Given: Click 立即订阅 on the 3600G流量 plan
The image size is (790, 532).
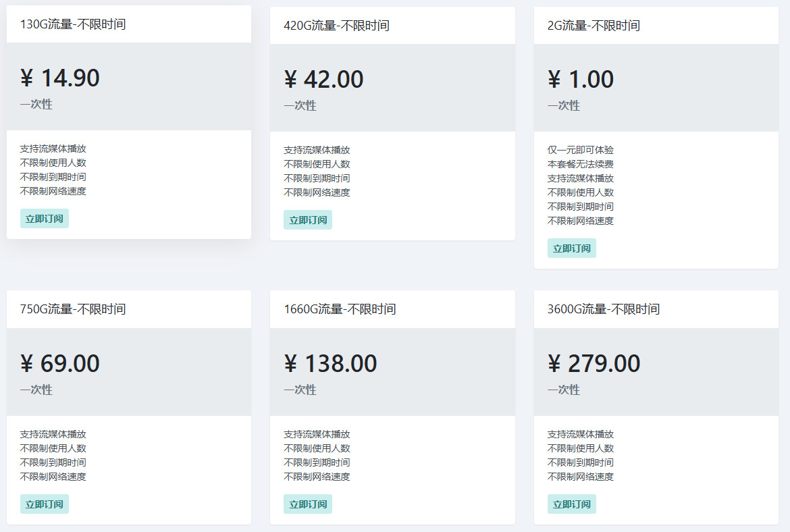Looking at the screenshot, I should pos(571,504).
